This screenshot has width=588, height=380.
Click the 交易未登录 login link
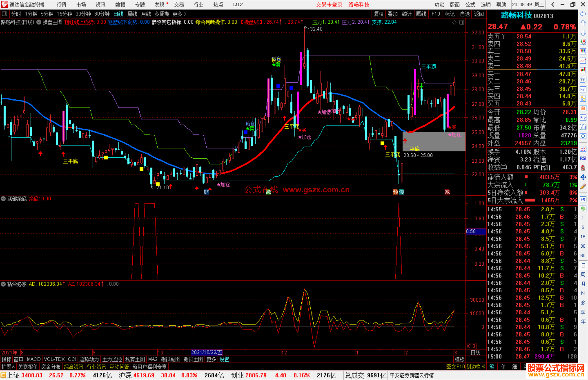point(329,5)
